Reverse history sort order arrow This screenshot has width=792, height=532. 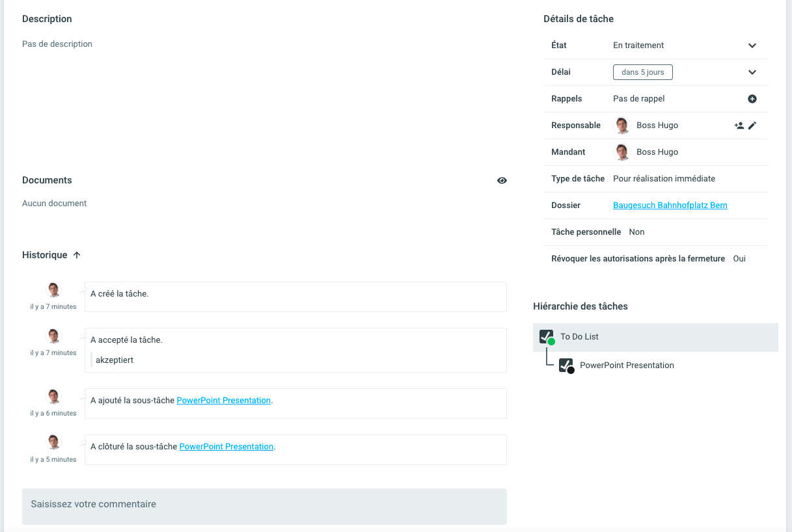tap(77, 255)
